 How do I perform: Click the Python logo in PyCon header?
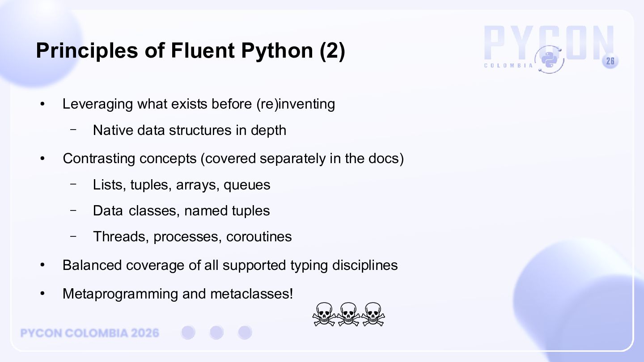550,60
